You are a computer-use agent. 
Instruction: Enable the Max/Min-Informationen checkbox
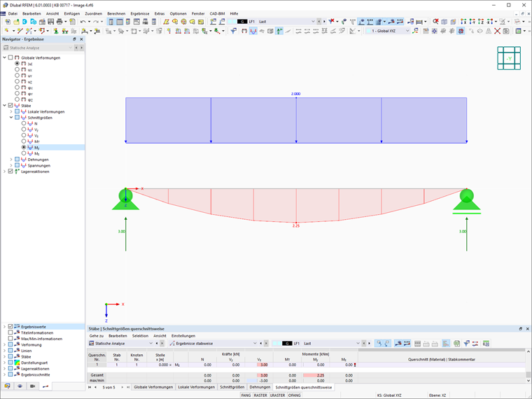coord(10,339)
